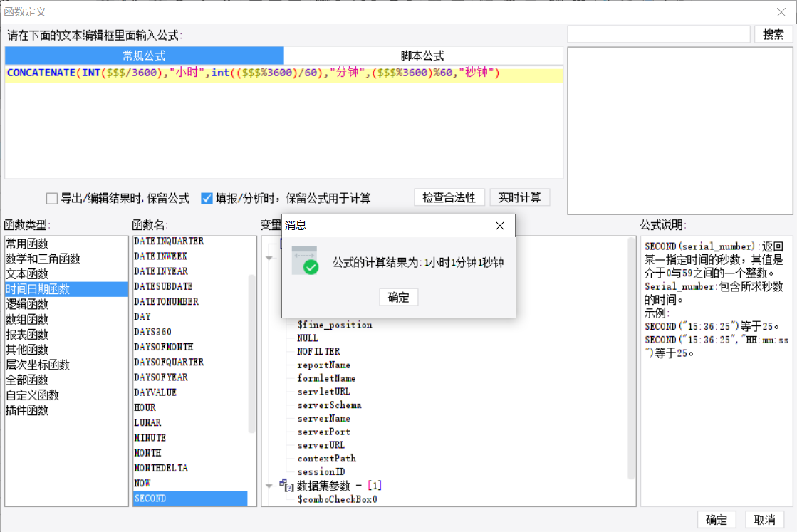Viewport: 797px width, 532px height.
Task: Click the dataset parameters node icon
Action: pos(286,486)
